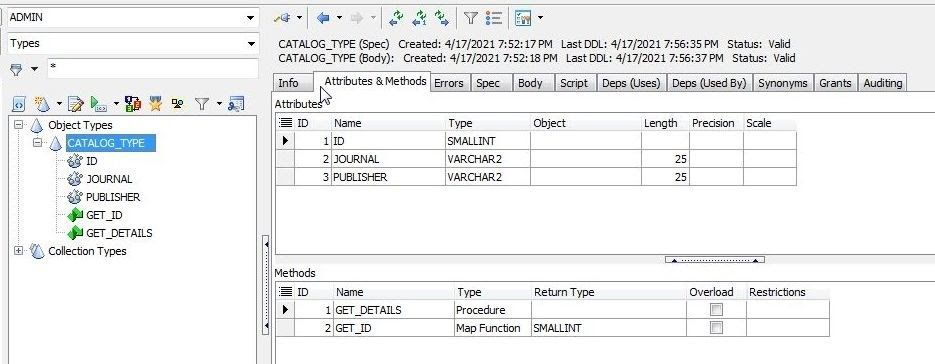This screenshot has width=935, height=364.
Task: Open the Grants tab
Action: 835,83
